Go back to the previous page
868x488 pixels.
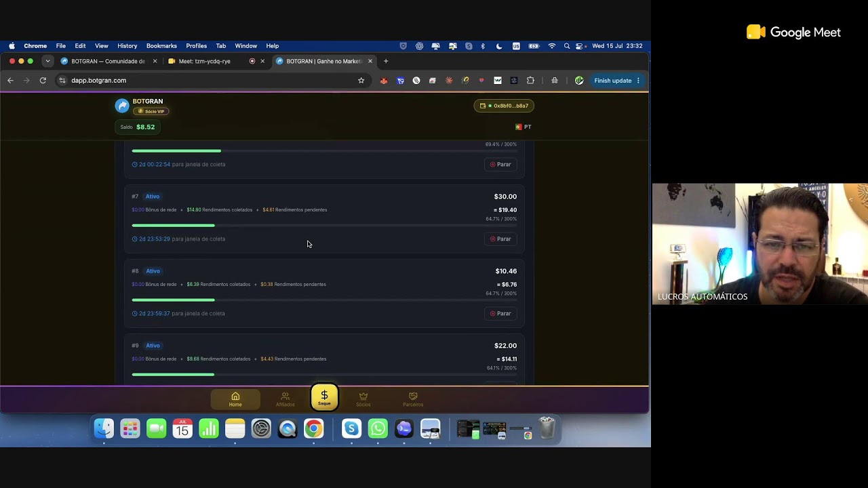click(x=10, y=81)
